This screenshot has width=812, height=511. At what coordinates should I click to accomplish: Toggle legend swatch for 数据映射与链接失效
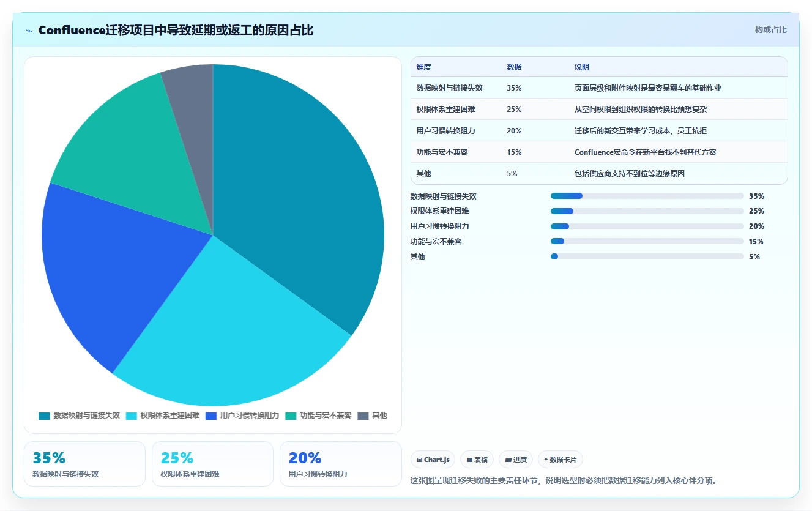44,416
